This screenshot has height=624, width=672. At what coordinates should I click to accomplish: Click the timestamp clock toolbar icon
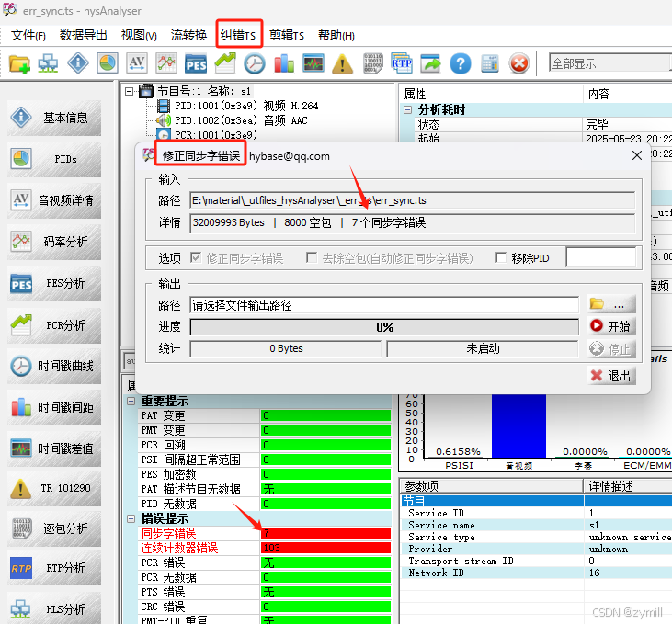click(255, 63)
